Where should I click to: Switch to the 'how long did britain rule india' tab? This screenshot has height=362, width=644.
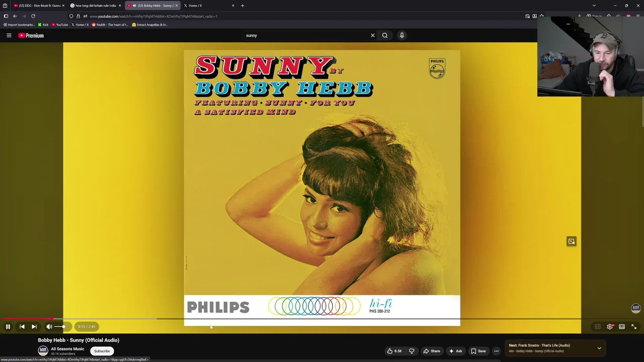95,6
